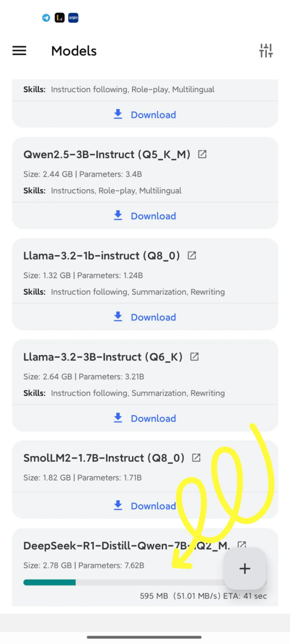The height and width of the screenshot is (644, 290).
Task: Select the Llama-3.2-3B-Instruct (Q6_K) title
Action: click(x=103, y=357)
